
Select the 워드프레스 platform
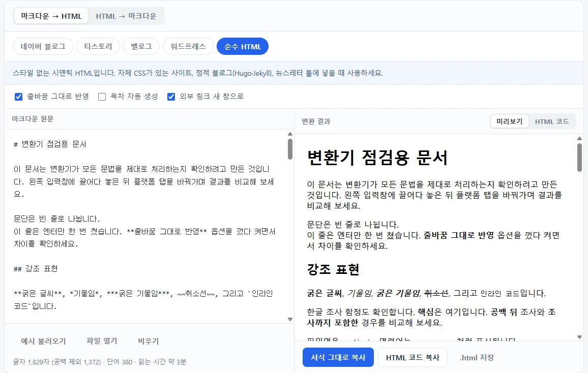click(188, 46)
